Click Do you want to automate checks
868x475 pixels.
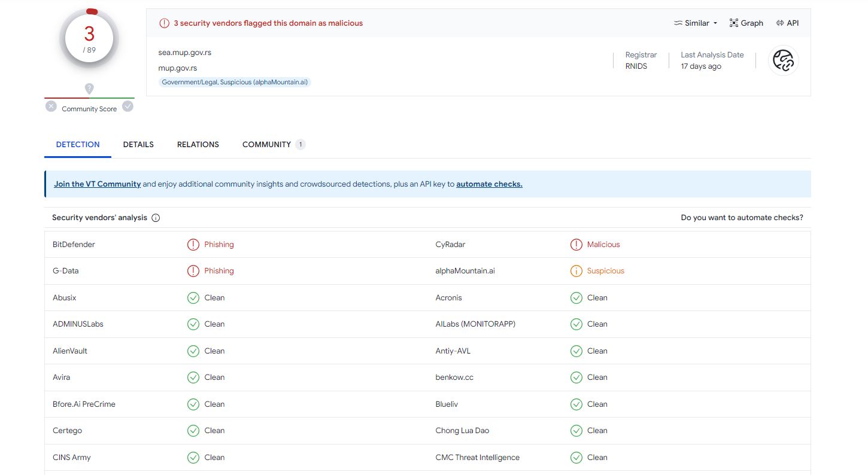(x=742, y=218)
